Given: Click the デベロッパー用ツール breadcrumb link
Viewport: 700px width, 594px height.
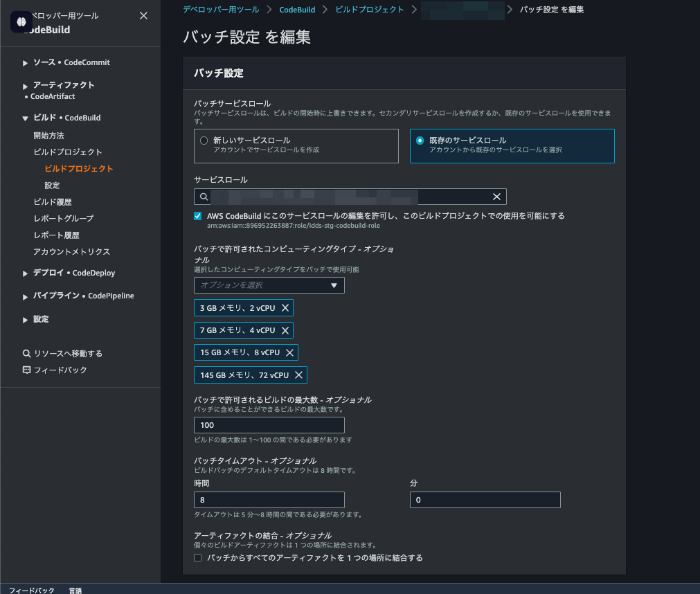Looking at the screenshot, I should tap(221, 10).
